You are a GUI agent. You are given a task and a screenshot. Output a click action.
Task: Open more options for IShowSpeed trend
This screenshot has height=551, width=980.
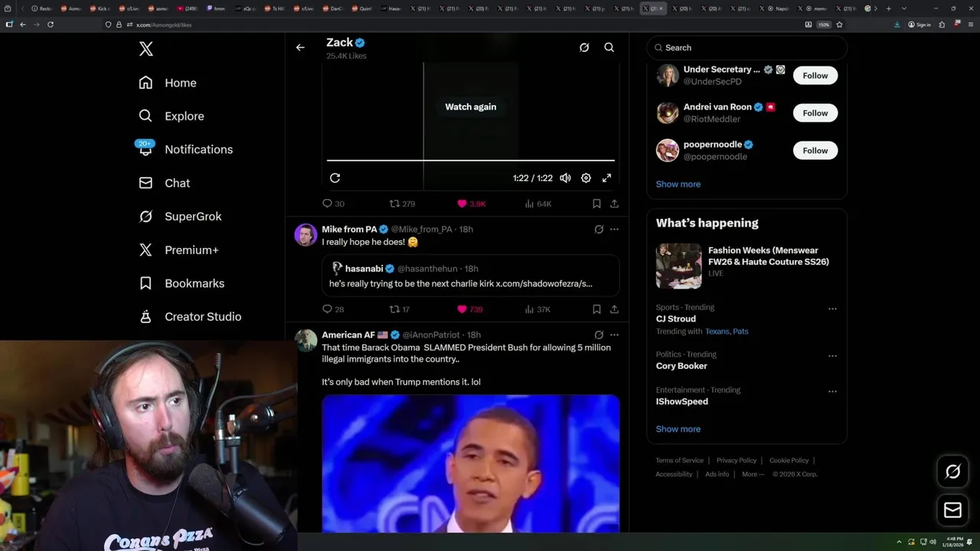pos(832,391)
